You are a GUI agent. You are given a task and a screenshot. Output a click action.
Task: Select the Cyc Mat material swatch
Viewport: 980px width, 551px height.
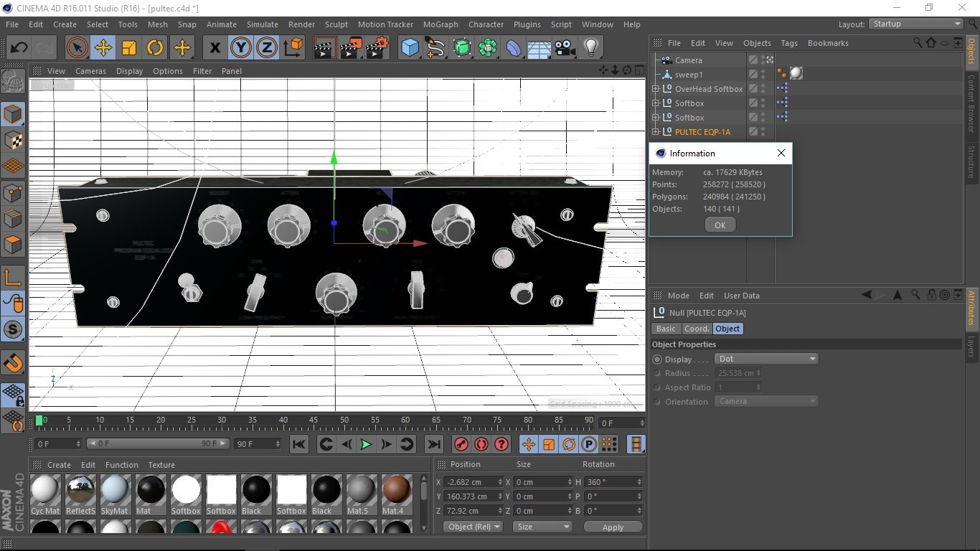(x=45, y=495)
